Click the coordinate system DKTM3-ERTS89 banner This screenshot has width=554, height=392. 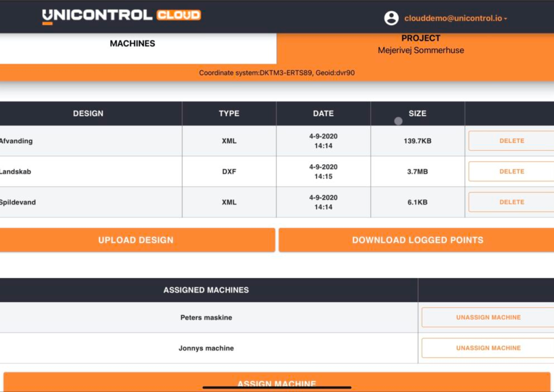pos(277,72)
